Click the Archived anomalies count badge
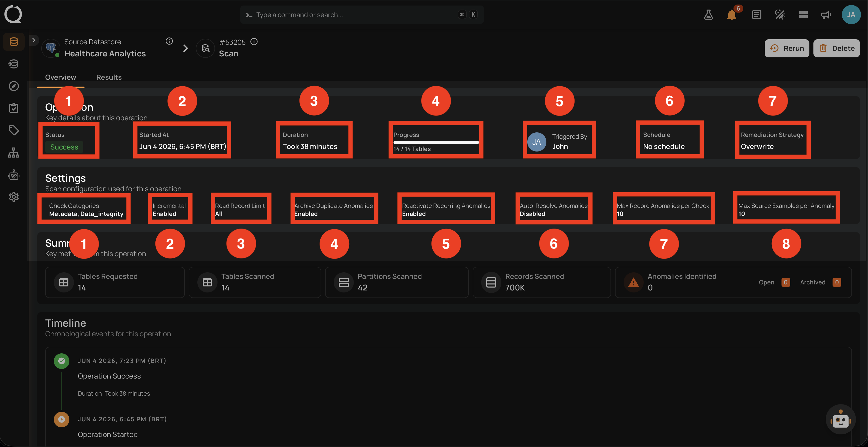 click(837, 282)
